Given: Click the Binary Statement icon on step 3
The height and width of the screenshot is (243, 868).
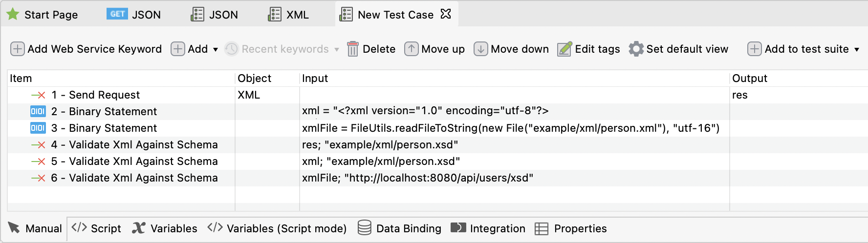Looking at the screenshot, I should coord(38,128).
